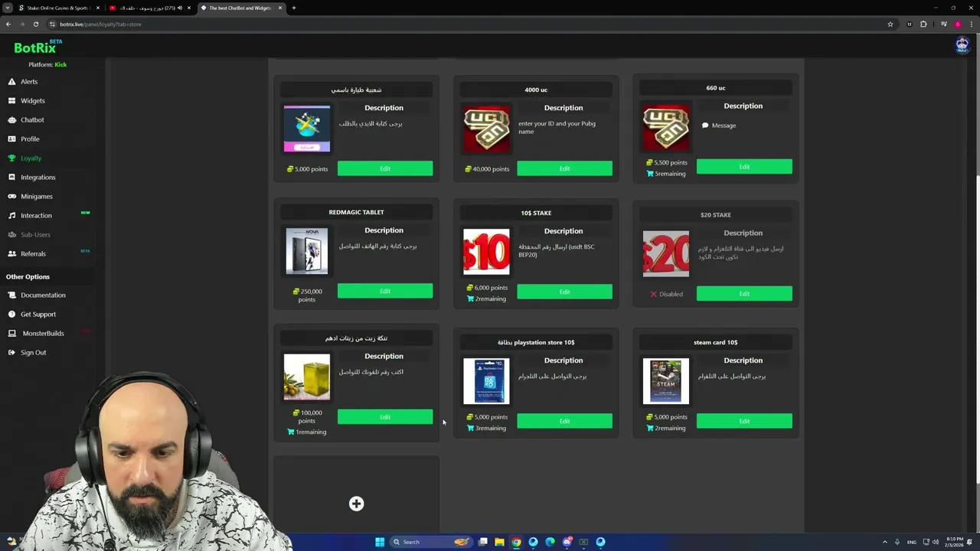The height and width of the screenshot is (551, 980).
Task: Click the ENG language indicator
Action: [x=912, y=542]
